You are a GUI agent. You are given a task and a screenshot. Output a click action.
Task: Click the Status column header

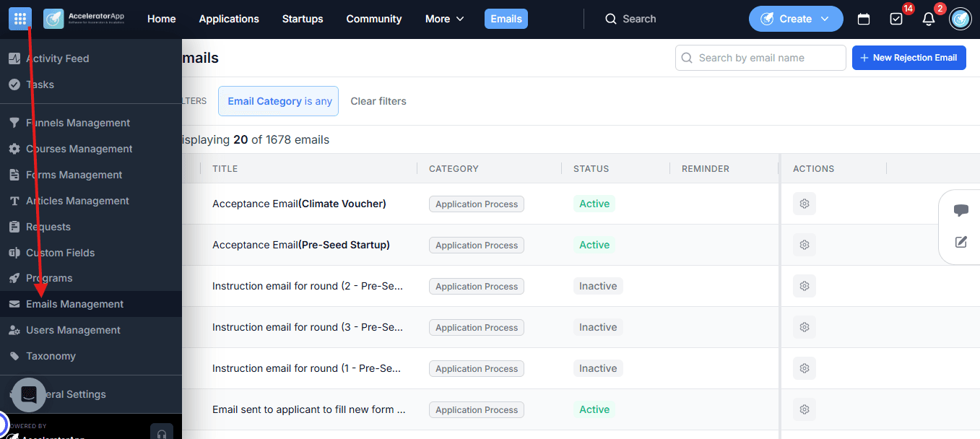point(591,168)
